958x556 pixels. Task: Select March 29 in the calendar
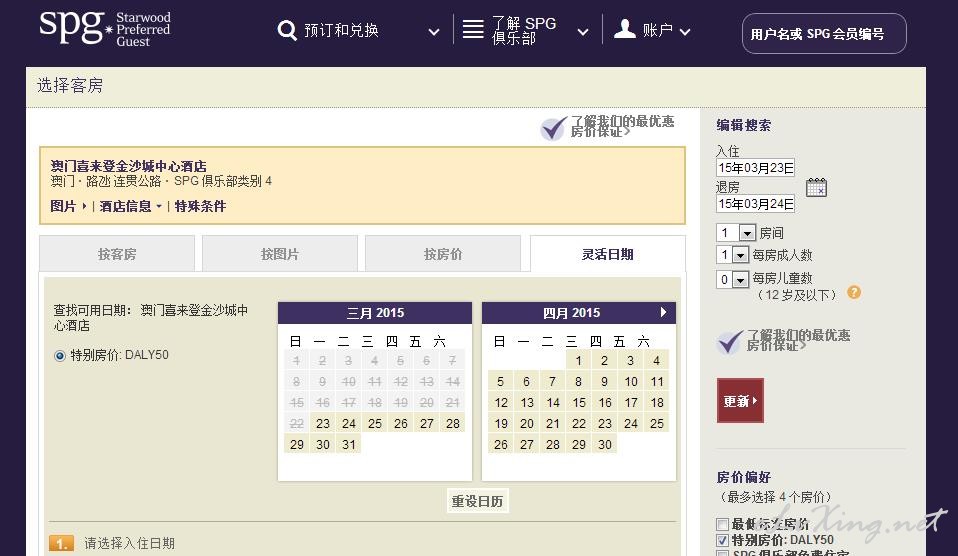(x=297, y=444)
